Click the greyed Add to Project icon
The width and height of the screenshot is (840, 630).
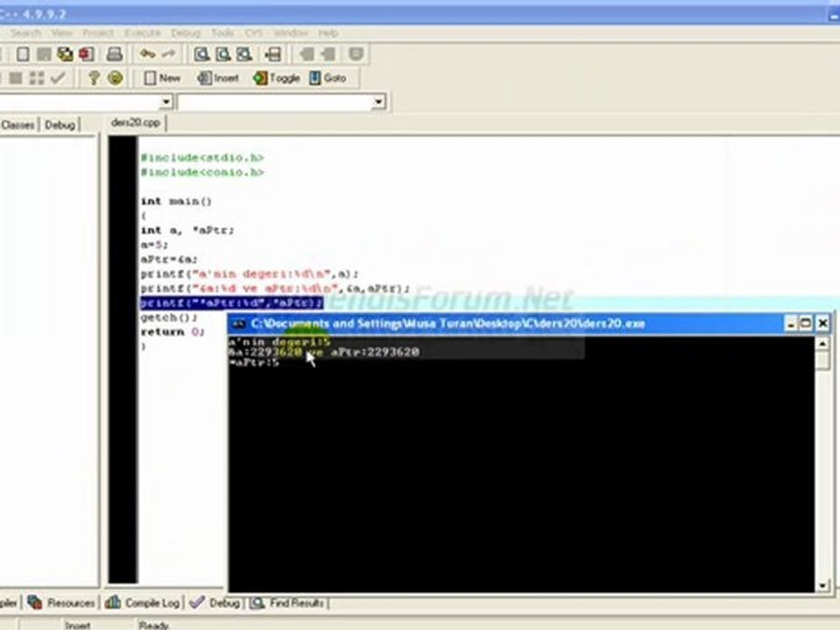click(307, 54)
